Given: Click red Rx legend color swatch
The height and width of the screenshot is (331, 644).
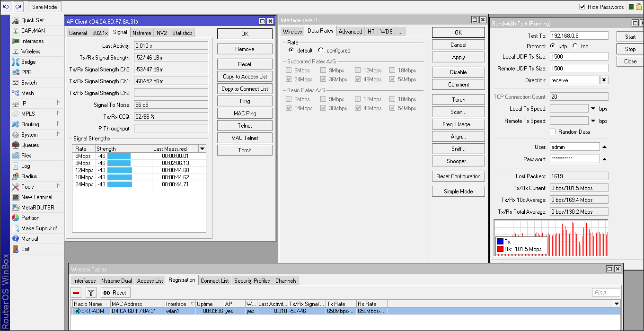Looking at the screenshot, I should point(500,249).
